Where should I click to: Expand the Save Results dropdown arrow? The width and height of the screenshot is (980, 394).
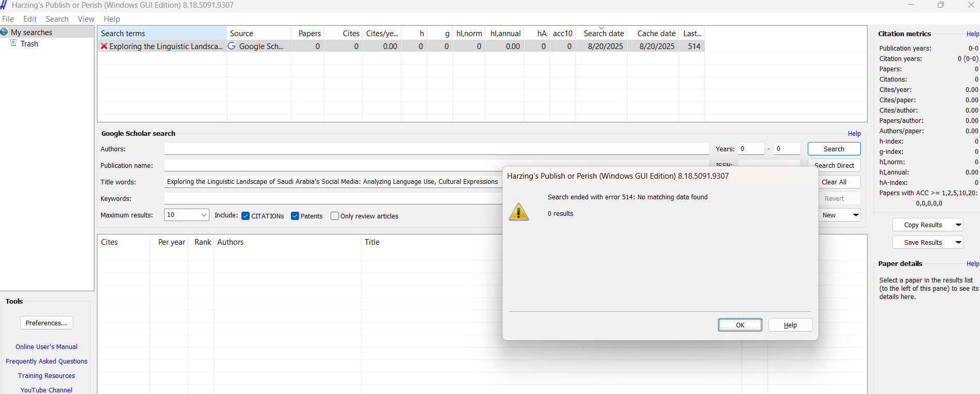(x=958, y=242)
